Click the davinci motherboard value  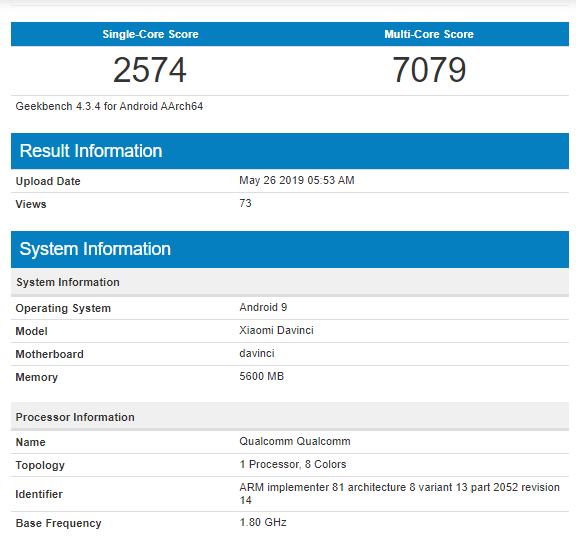(x=257, y=353)
